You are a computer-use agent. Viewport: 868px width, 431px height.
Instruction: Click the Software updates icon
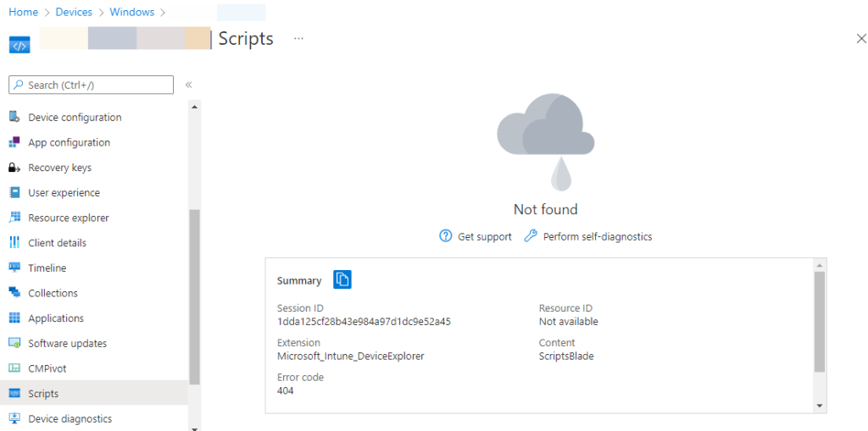[14, 343]
